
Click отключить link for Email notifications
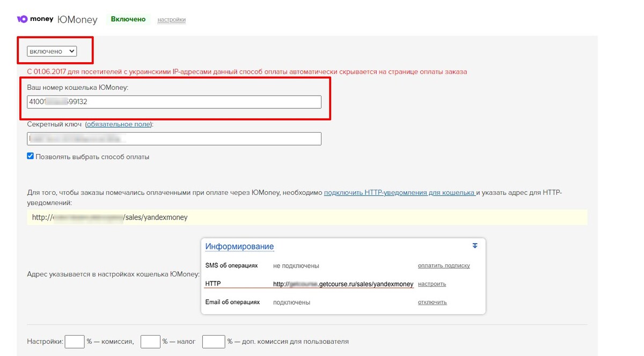[x=433, y=302]
